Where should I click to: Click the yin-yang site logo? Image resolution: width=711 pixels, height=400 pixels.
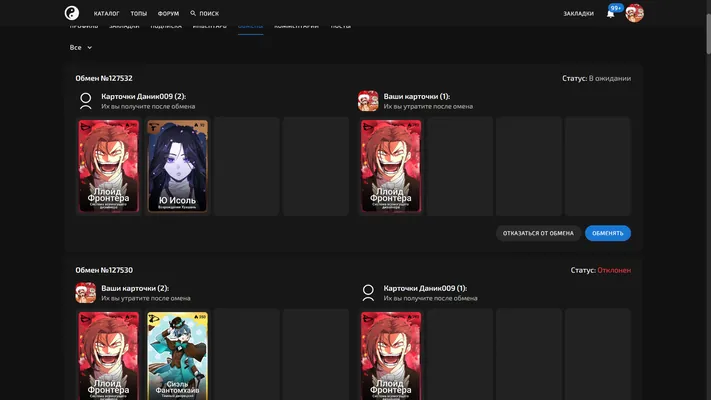[72, 13]
